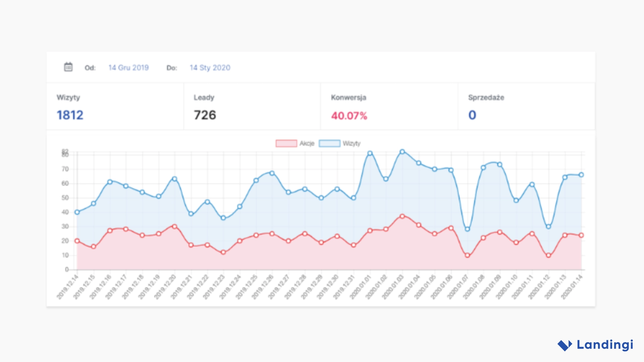Select the Akcje point for 2019.12.20
644x362 pixels.
(x=174, y=226)
